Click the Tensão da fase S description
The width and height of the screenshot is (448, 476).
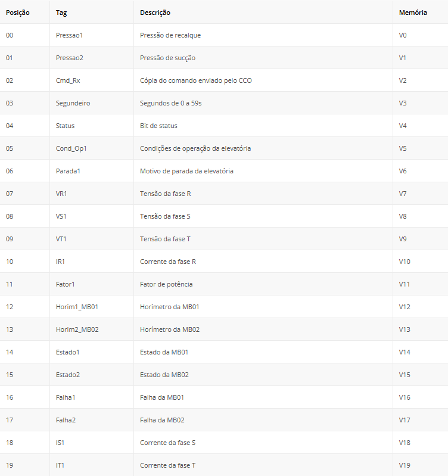click(x=165, y=216)
